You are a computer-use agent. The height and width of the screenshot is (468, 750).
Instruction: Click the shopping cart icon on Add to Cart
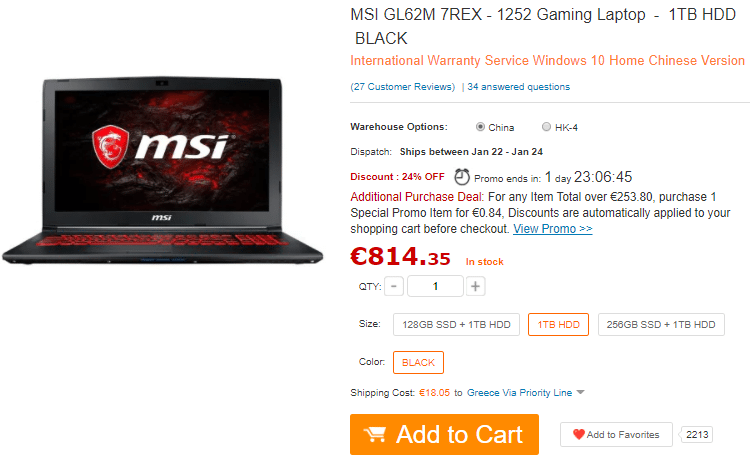click(375, 435)
